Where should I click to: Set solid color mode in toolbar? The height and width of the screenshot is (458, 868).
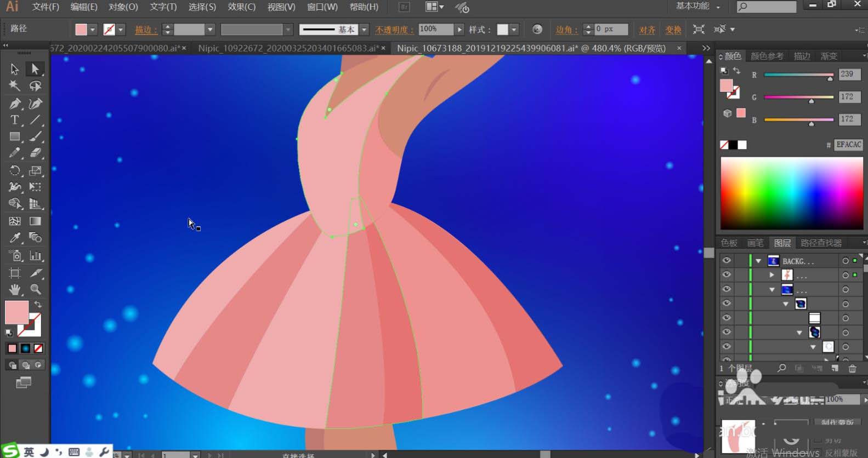(x=12, y=348)
